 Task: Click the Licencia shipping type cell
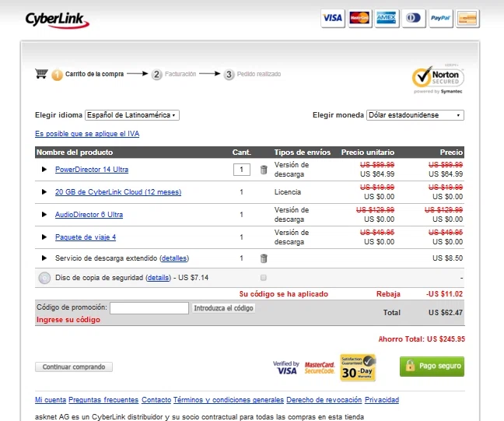tap(288, 192)
